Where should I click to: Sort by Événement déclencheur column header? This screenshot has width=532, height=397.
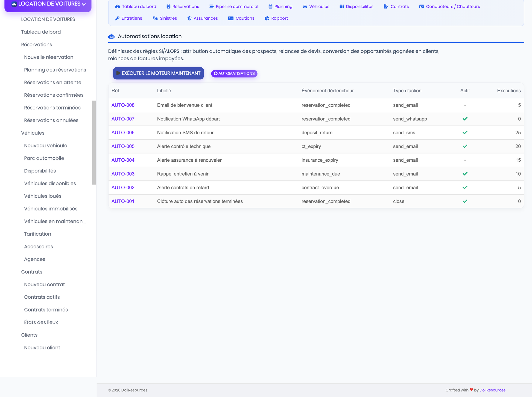click(x=328, y=91)
